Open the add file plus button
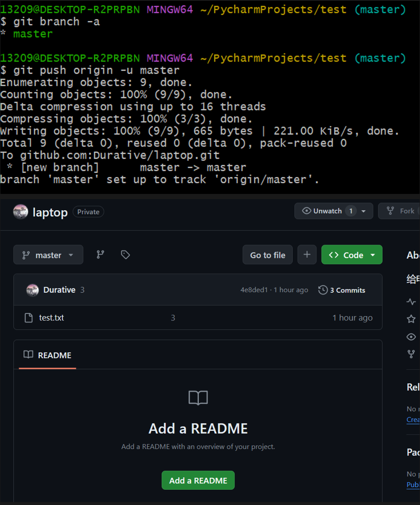Screen dimensions: 420x505 point(307,255)
